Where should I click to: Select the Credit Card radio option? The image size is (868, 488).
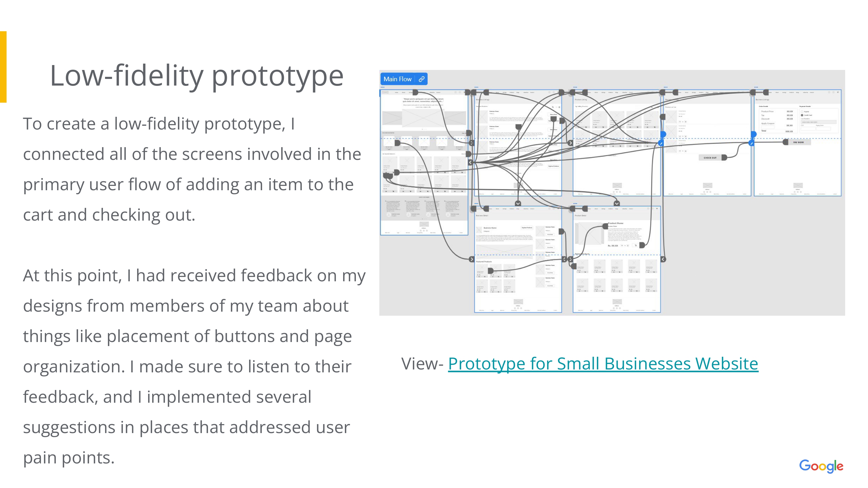pyautogui.click(x=802, y=115)
